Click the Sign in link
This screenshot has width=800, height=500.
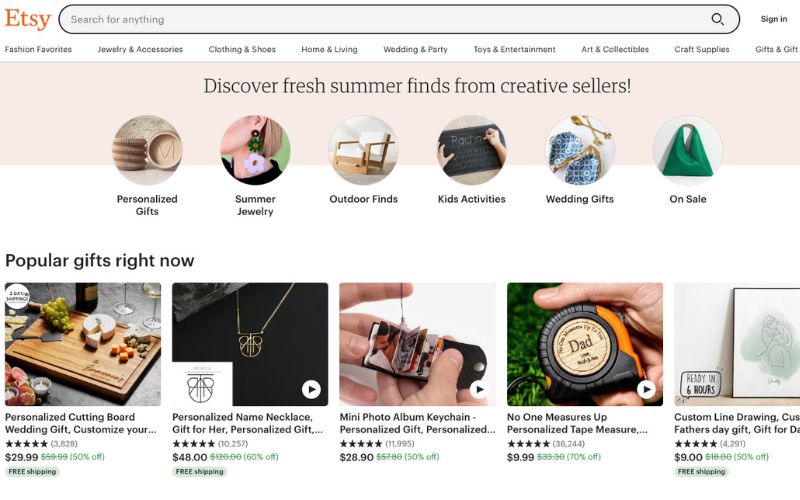point(773,19)
